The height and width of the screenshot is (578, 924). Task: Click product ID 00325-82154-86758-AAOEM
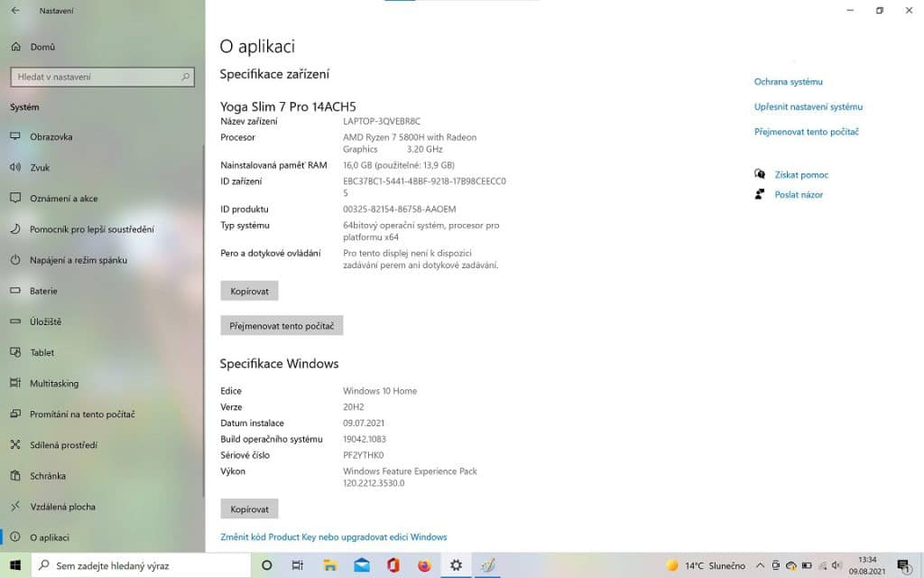[399, 209]
